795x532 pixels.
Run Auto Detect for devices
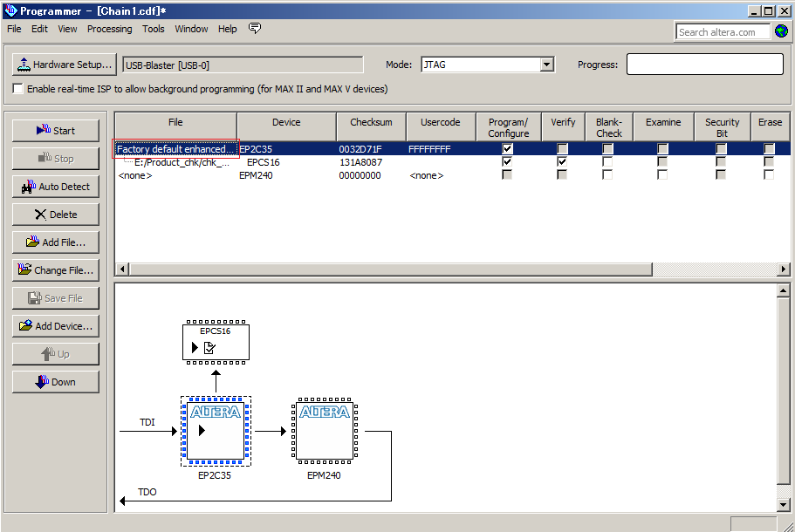click(x=56, y=187)
